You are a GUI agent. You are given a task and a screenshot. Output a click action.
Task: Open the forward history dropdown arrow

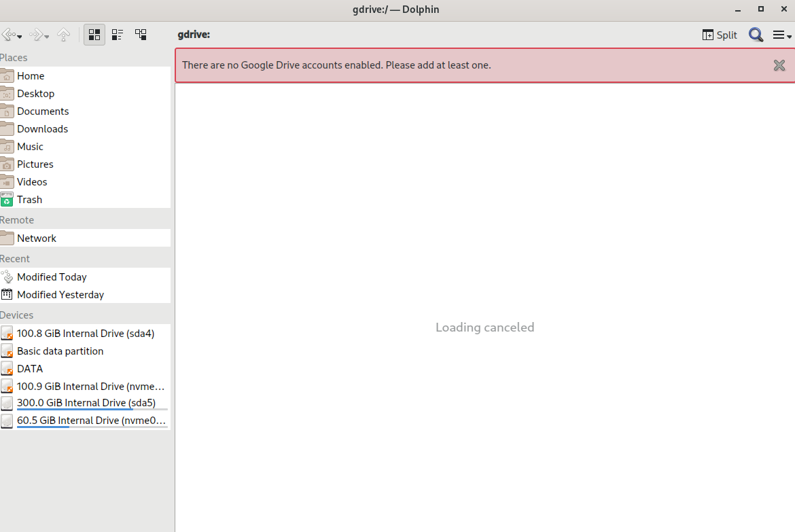(47, 36)
